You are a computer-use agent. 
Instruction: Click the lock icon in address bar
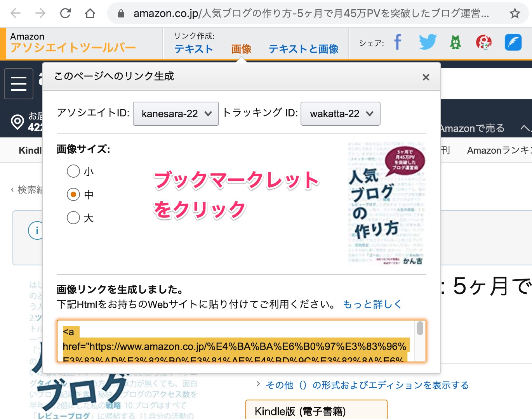pyautogui.click(x=121, y=14)
